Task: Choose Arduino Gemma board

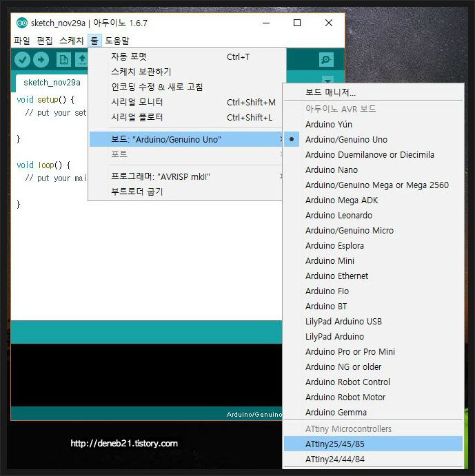Action: click(373, 412)
